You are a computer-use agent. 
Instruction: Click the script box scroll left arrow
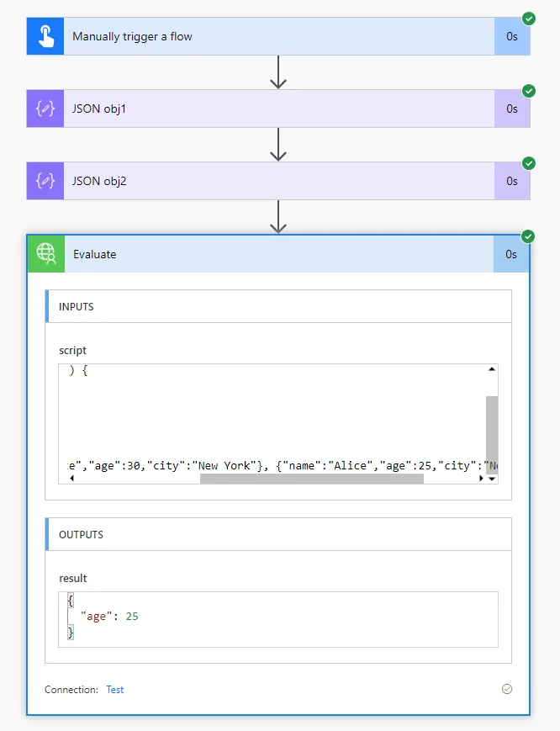tap(71, 479)
